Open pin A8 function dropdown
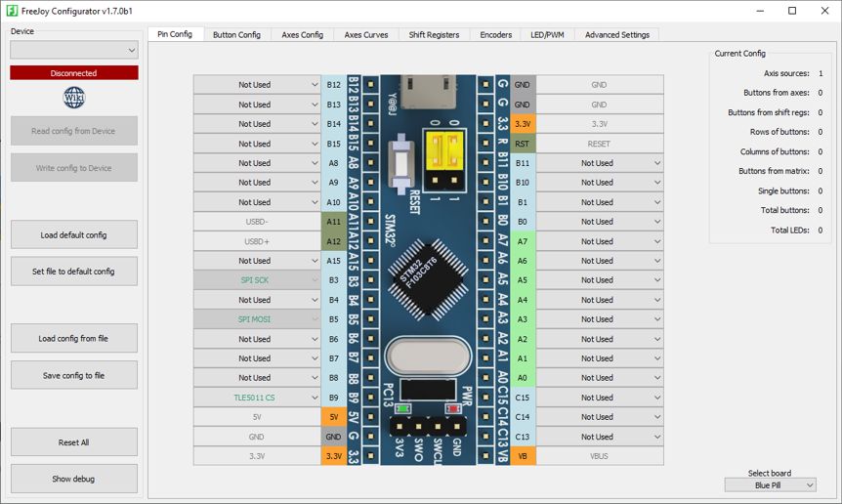This screenshot has width=842, height=504. pyautogui.click(x=257, y=163)
